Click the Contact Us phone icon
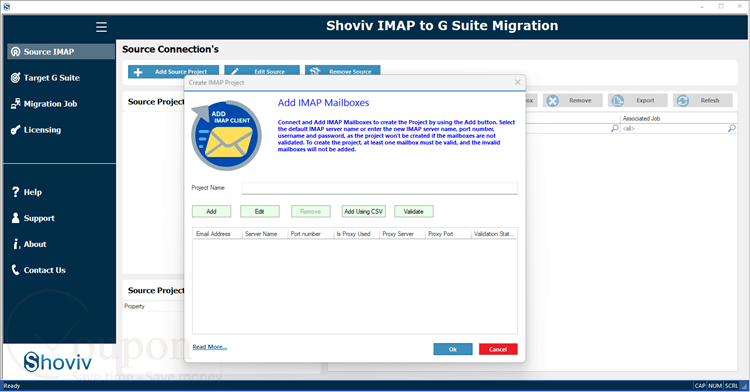 pos(15,270)
